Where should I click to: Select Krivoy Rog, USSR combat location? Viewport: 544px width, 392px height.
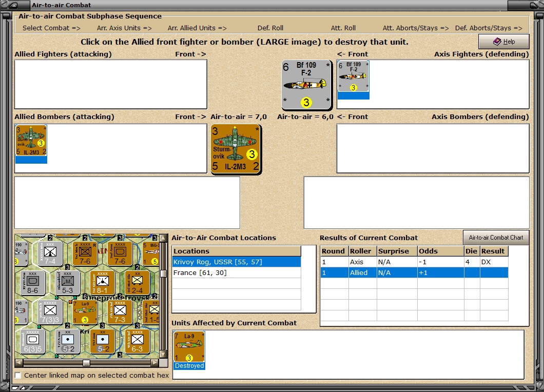click(236, 262)
